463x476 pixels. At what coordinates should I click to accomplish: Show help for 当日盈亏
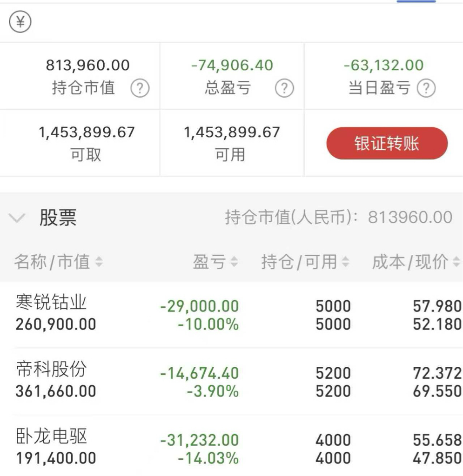(425, 88)
